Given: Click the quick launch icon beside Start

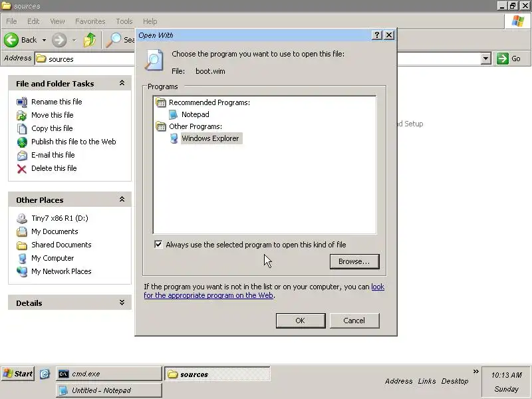Looking at the screenshot, I should (x=45, y=374).
